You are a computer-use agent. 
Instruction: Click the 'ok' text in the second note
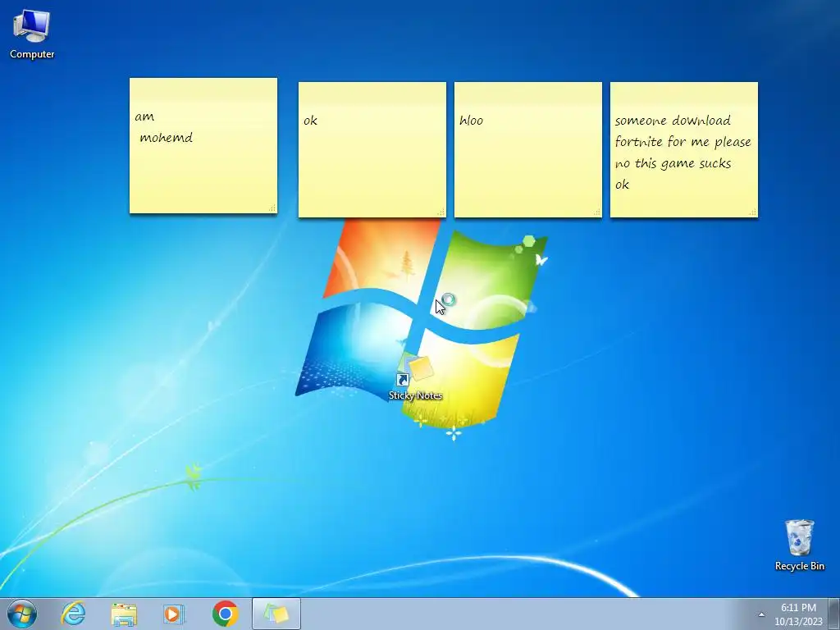(x=310, y=121)
